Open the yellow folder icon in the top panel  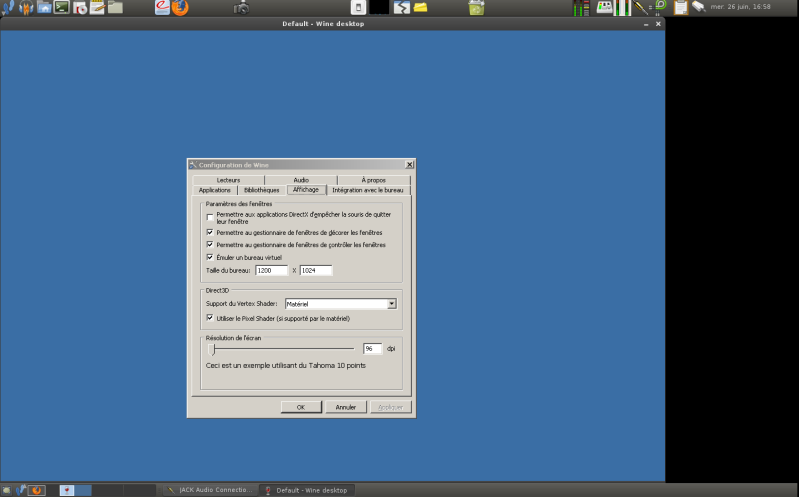[x=420, y=7]
